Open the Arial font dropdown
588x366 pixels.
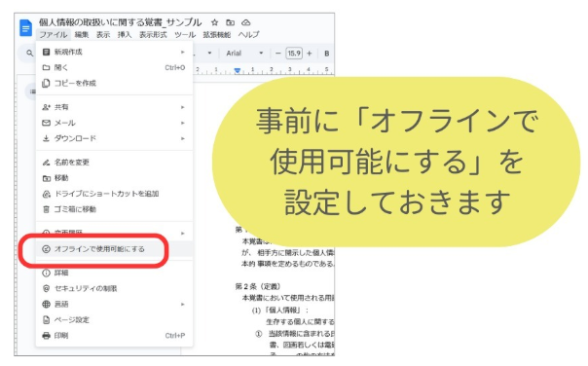pos(244,54)
